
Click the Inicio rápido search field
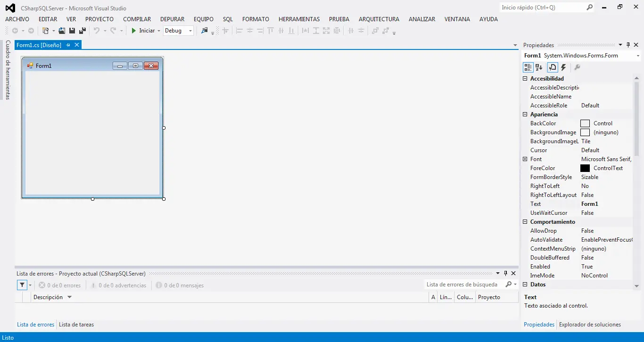coord(542,8)
